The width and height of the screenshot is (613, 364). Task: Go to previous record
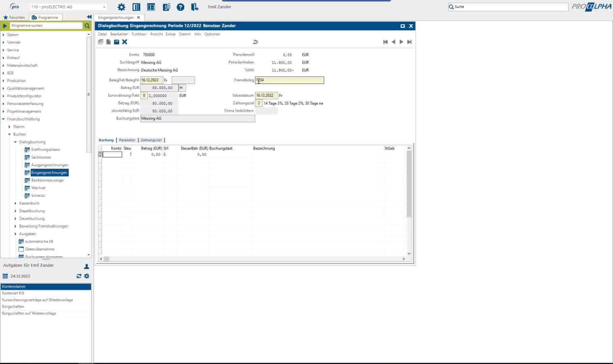tap(393, 42)
